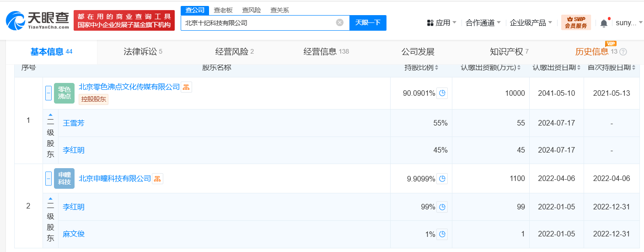Expand the 合作通道 dropdown

tap(483, 22)
